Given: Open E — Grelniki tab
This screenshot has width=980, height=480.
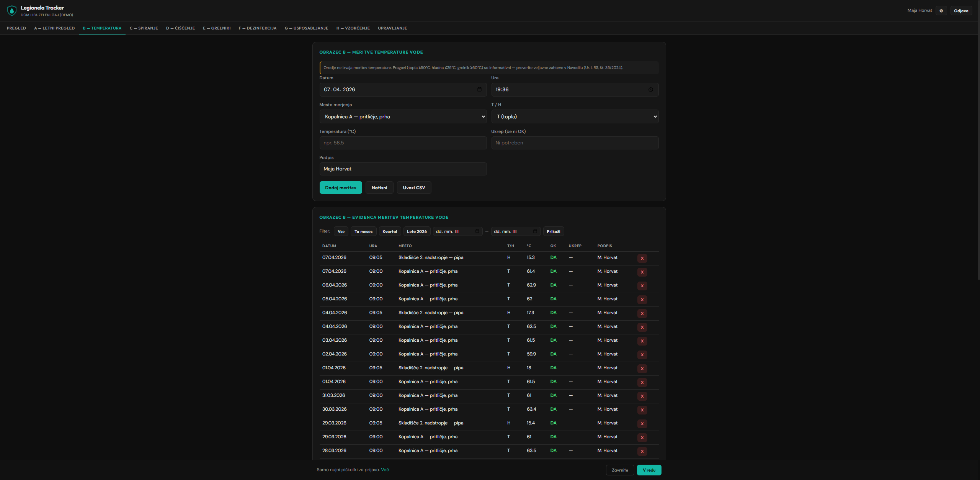Looking at the screenshot, I should coord(217,28).
